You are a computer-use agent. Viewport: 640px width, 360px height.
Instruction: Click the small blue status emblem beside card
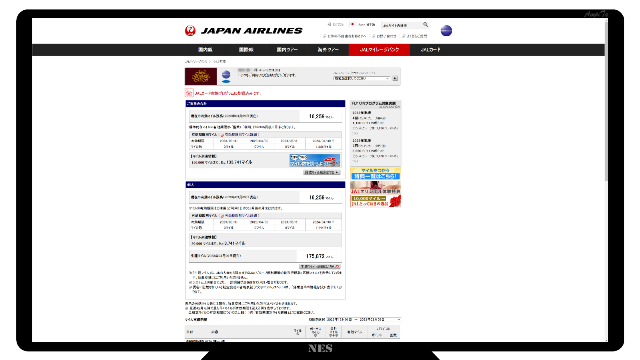click(226, 76)
